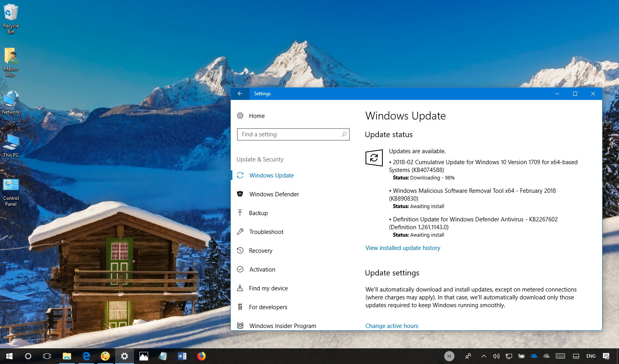The height and width of the screenshot is (364, 619).
Task: Click the Find a setting search box
Action: click(x=293, y=134)
